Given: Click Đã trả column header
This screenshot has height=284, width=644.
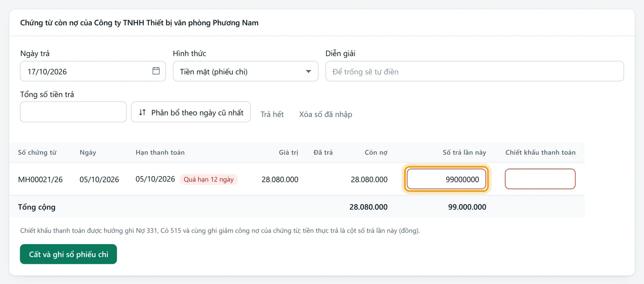Looking at the screenshot, I should coord(323,152).
